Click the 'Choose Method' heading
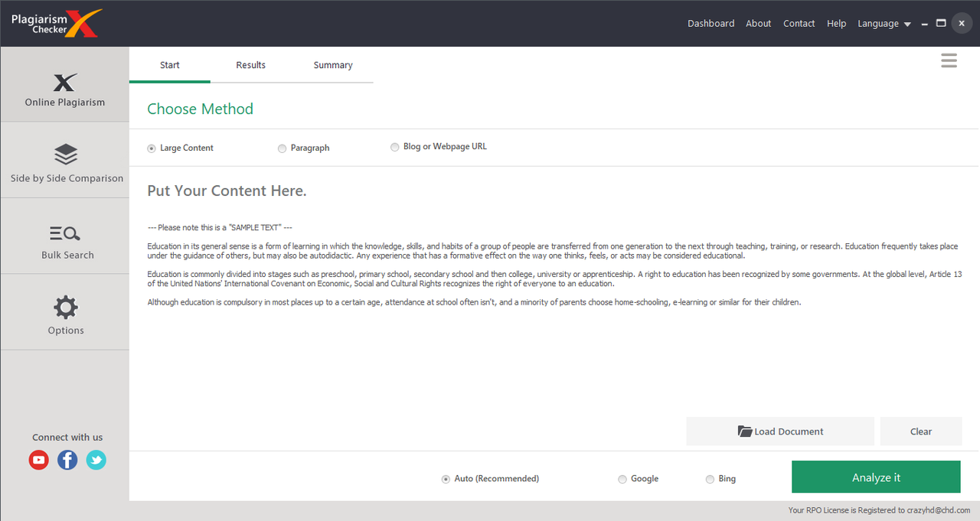Viewport: 980px width, 521px height. (x=200, y=109)
